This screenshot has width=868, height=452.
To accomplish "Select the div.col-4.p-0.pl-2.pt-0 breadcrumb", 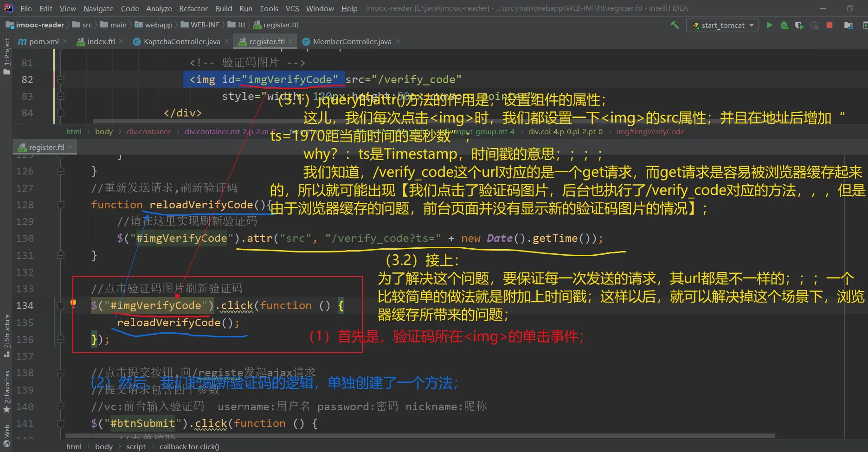I will click(x=566, y=132).
